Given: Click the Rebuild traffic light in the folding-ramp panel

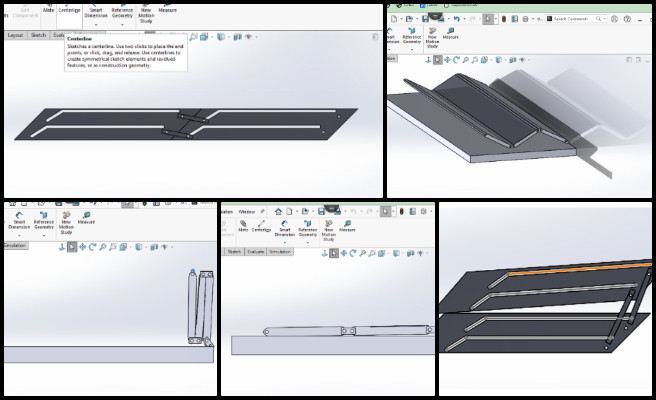Looking at the screenshot, I should 504,19.
